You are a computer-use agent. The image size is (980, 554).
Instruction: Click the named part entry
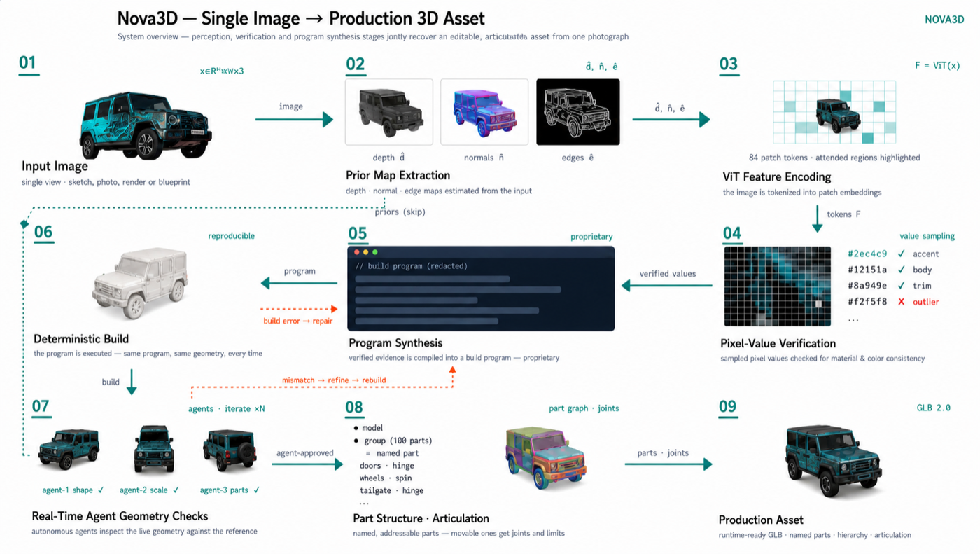(398, 453)
